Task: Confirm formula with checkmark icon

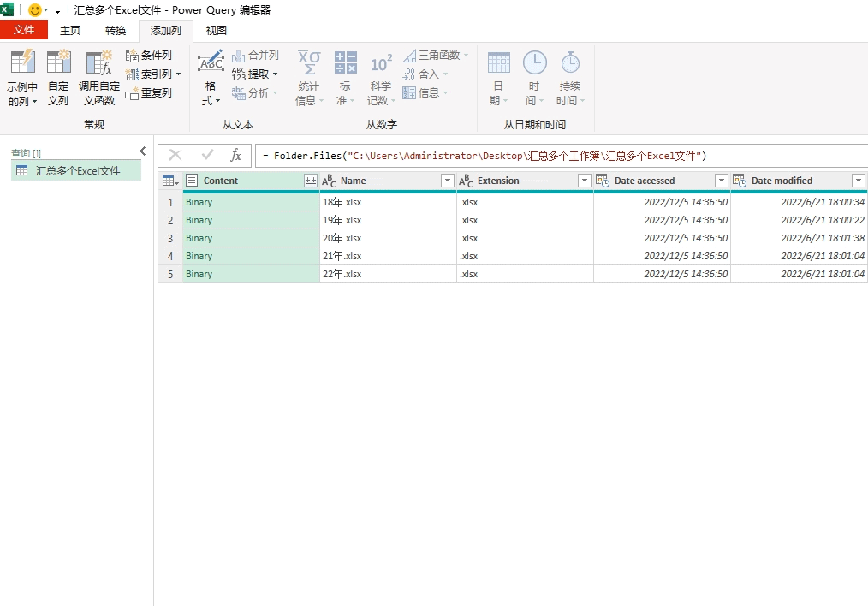Action: [208, 155]
